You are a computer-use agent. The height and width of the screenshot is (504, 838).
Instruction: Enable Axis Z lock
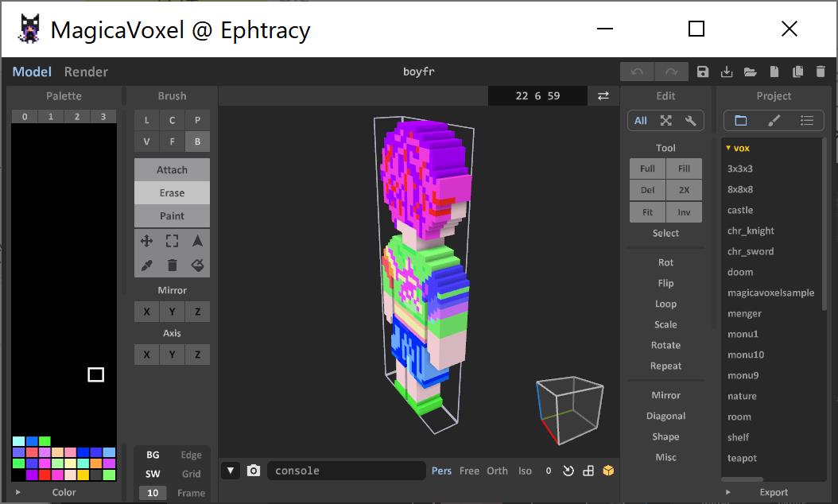(197, 355)
